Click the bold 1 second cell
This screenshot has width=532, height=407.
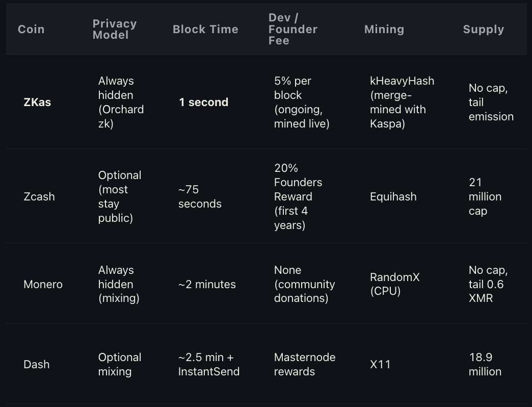pos(203,102)
